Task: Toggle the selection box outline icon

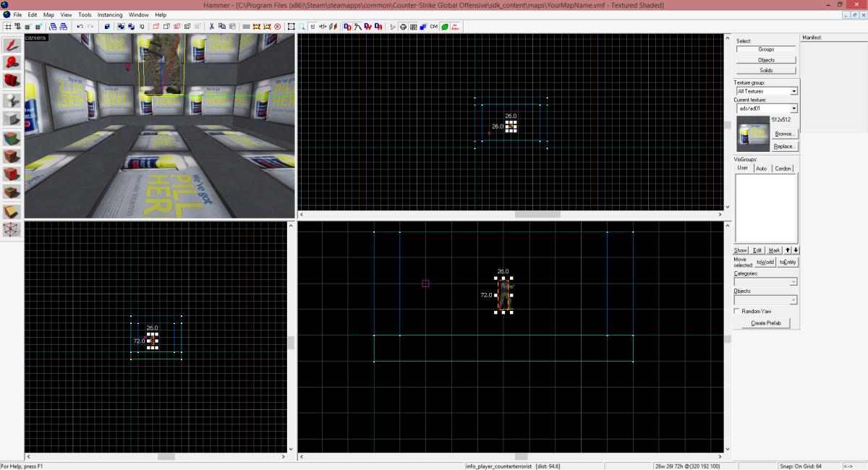Action: coord(291,26)
